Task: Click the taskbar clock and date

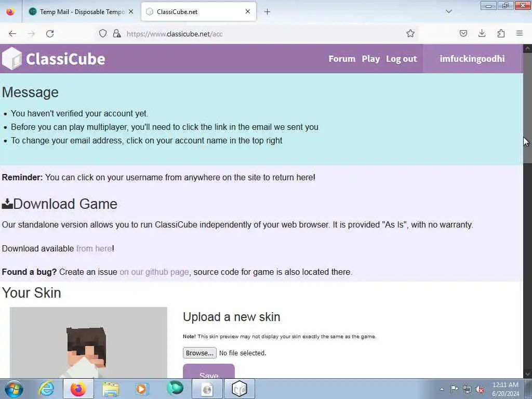Action: (506, 389)
